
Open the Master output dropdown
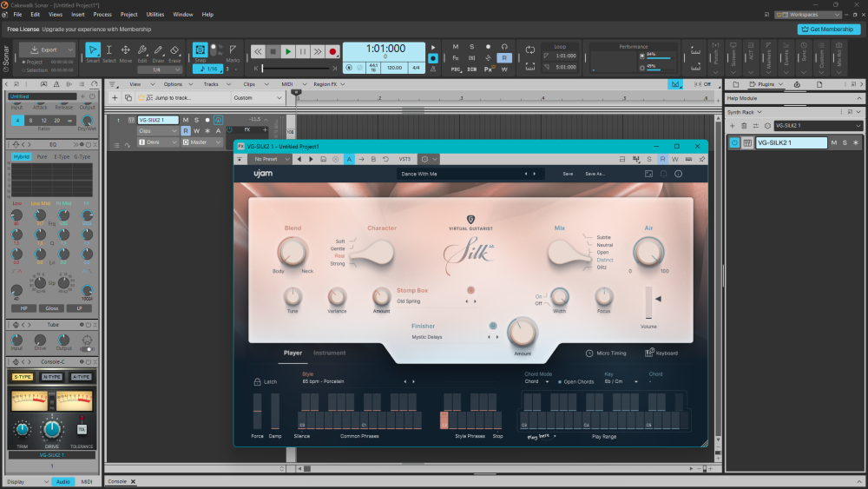[202, 142]
